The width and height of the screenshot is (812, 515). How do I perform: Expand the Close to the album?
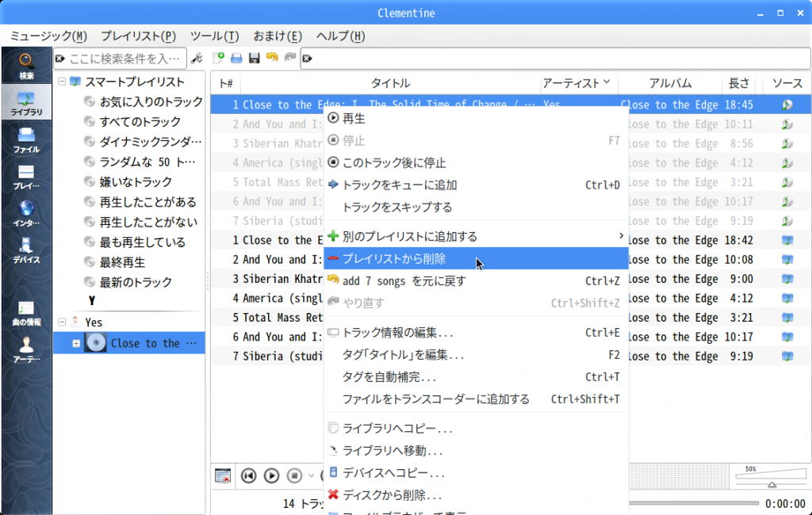tap(76, 343)
